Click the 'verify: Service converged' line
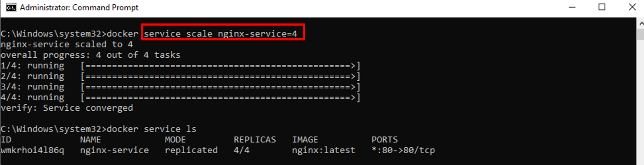The image size is (644, 165). (x=67, y=108)
